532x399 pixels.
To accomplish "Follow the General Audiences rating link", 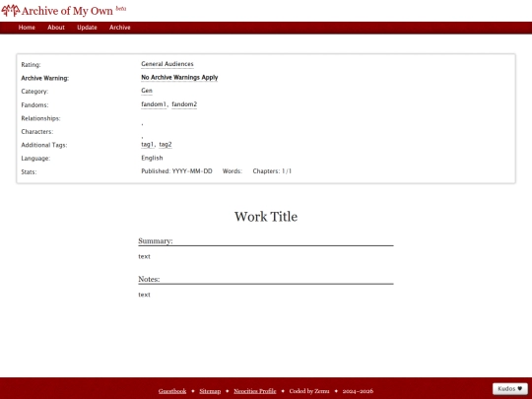I will [x=167, y=64].
